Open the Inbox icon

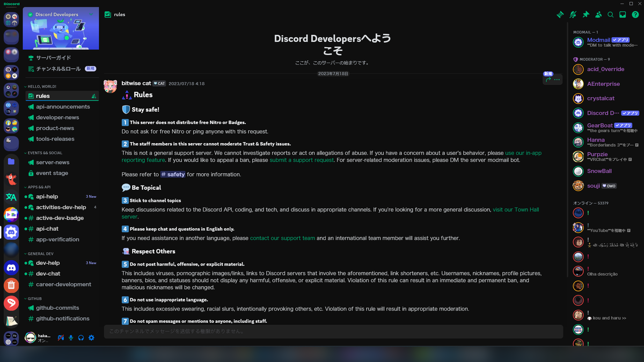tap(623, 14)
